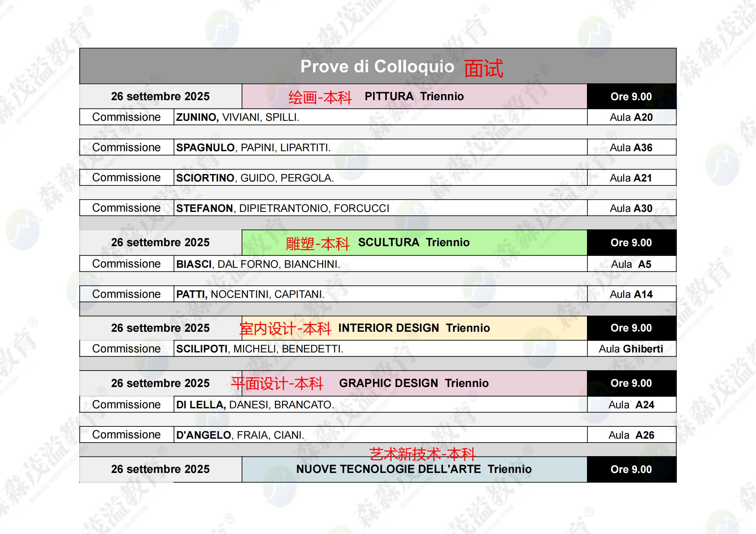The image size is (756, 534).
Task: Click 'Aula A30' room cell
Action: [x=632, y=208]
